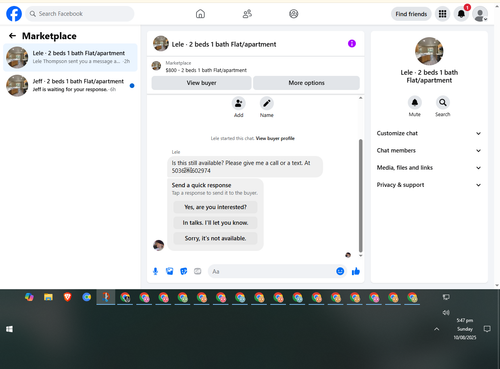Open Copilot in the taskbar

pyautogui.click(x=29, y=297)
